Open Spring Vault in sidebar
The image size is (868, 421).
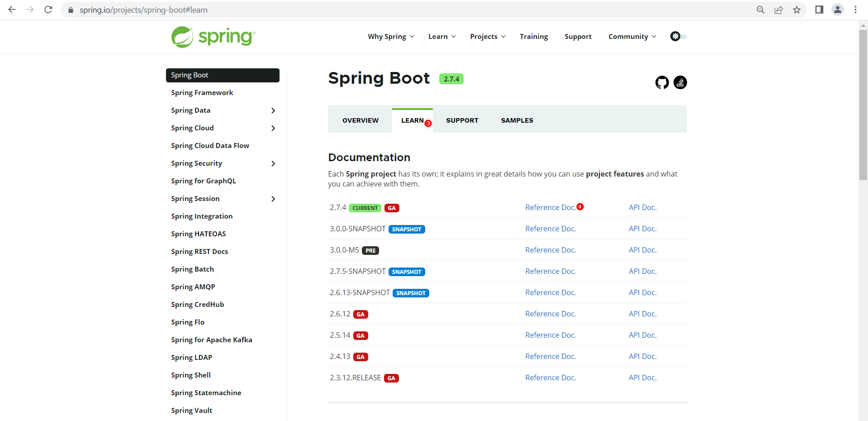tap(191, 411)
